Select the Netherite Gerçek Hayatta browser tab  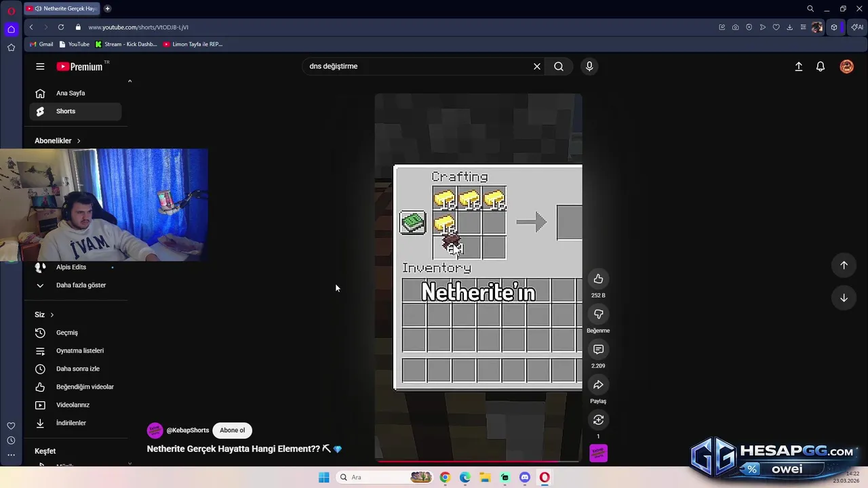pos(62,9)
